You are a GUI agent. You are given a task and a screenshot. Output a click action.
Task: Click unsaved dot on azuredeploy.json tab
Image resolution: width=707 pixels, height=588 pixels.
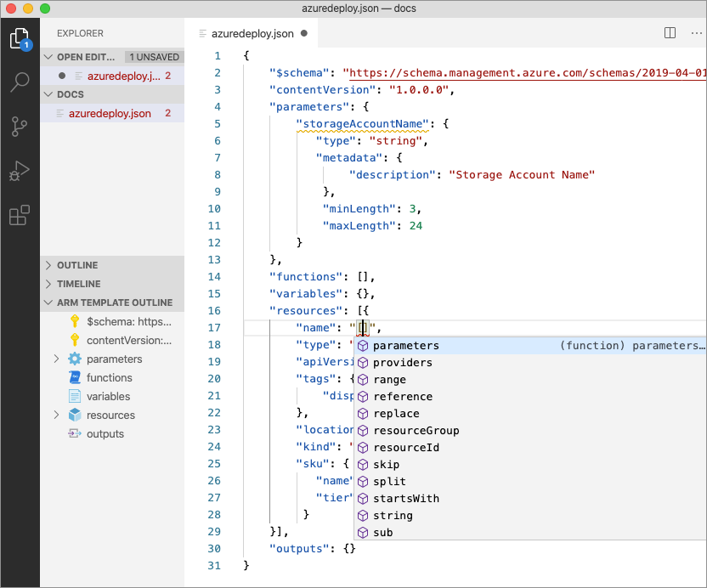(304, 34)
